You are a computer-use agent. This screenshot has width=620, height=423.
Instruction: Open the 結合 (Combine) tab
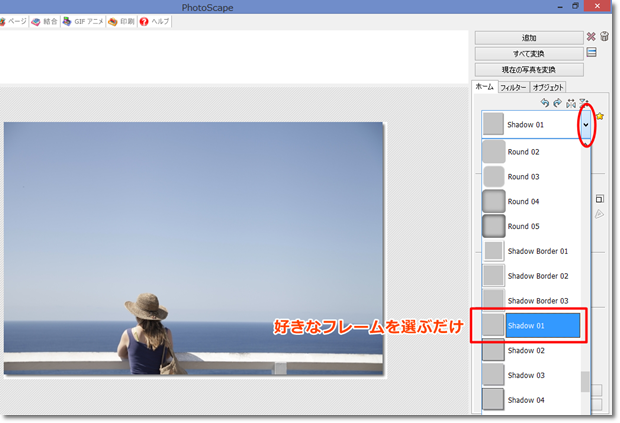[45, 21]
